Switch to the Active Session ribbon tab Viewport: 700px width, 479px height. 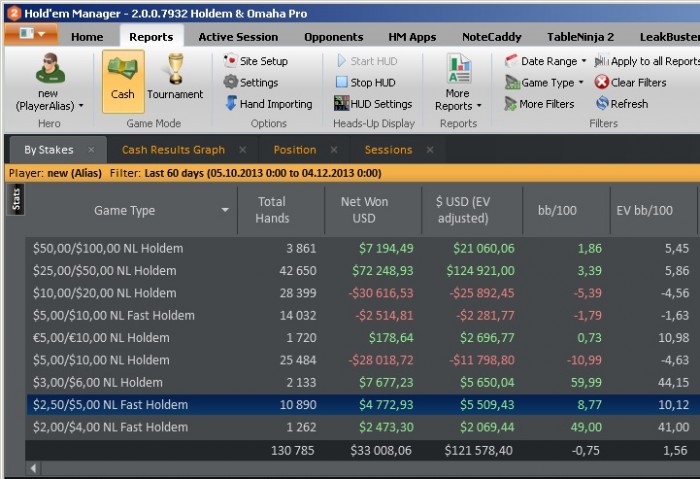coord(238,36)
